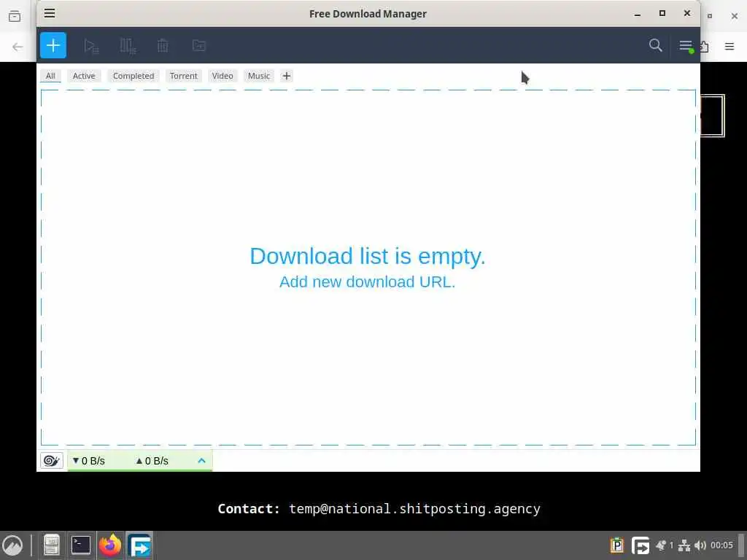The height and width of the screenshot is (560, 747).
Task: Click the upload speed 0 B/s indicator
Action: pos(152,461)
